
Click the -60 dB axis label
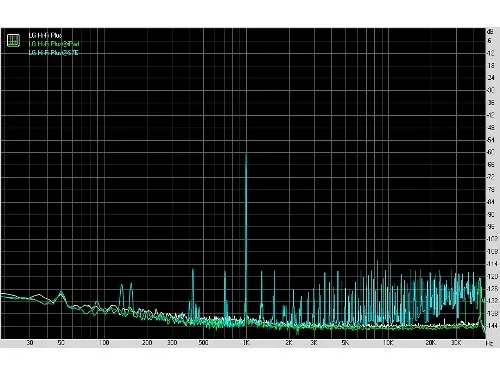click(x=491, y=152)
